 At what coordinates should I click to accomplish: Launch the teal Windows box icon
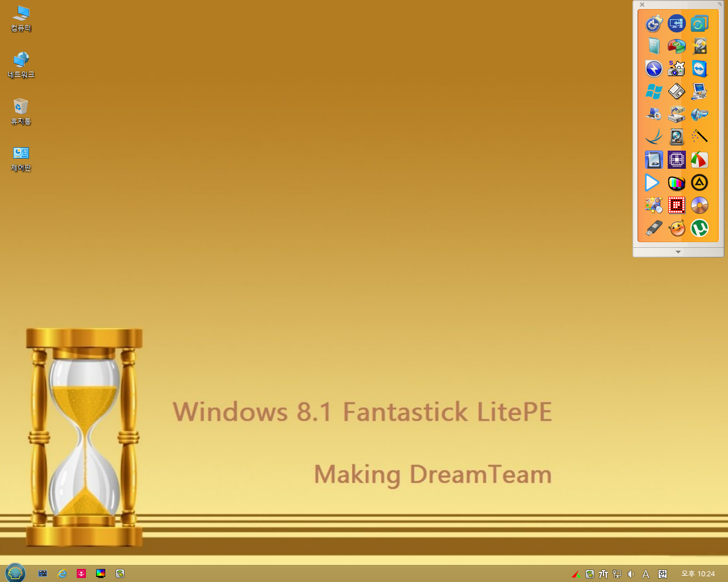pos(653,46)
